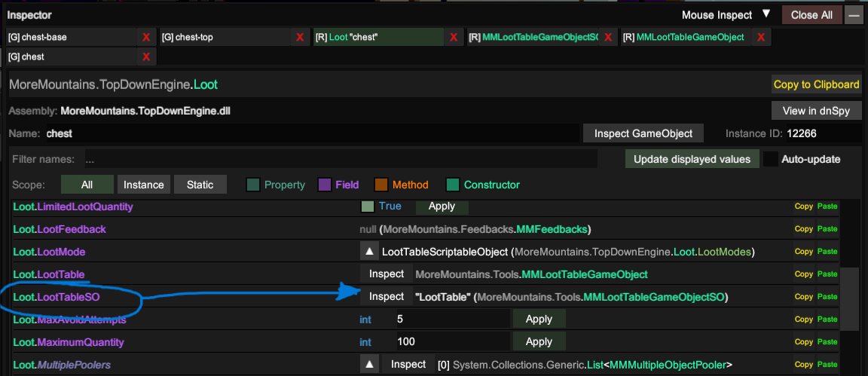Close the Loot "chest" tab with red X
This screenshot has width=868, height=376.
point(454,38)
